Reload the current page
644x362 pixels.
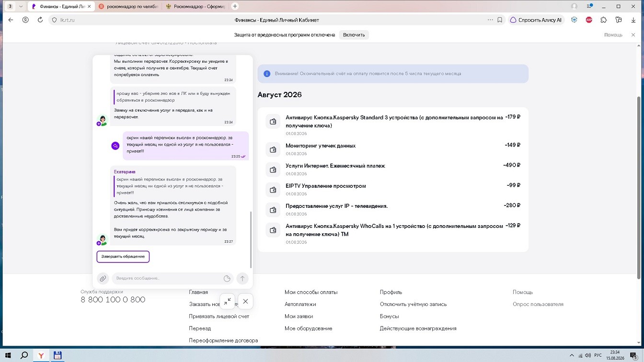[x=40, y=20]
